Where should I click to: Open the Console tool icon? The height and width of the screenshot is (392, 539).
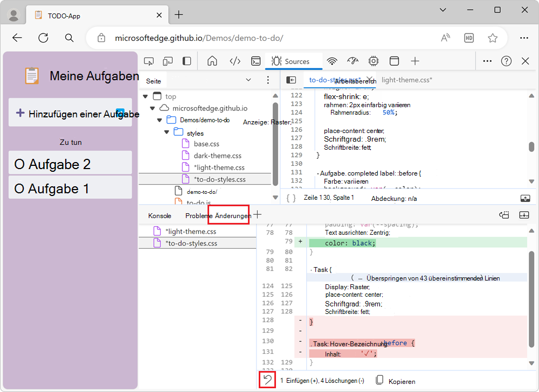point(255,61)
